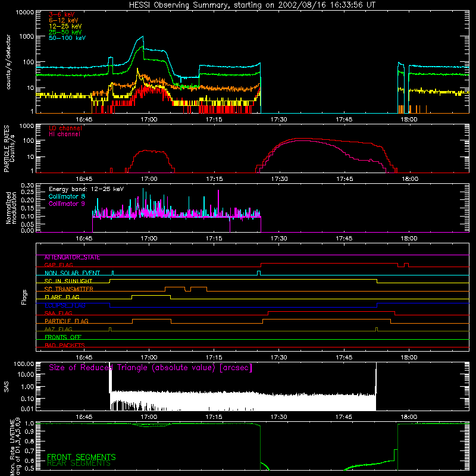Click the REAR SEGMENTS legend label
This screenshot has height=476, width=476.
pyautogui.click(x=79, y=464)
